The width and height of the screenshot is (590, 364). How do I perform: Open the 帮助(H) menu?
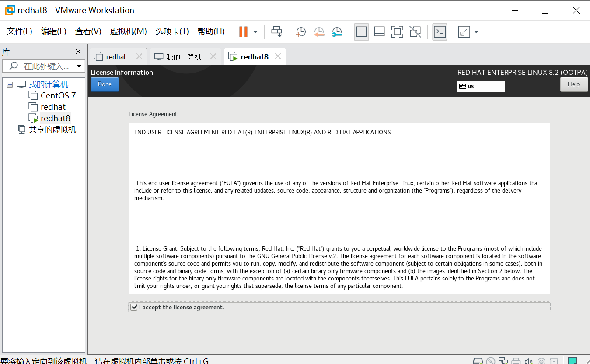(211, 31)
